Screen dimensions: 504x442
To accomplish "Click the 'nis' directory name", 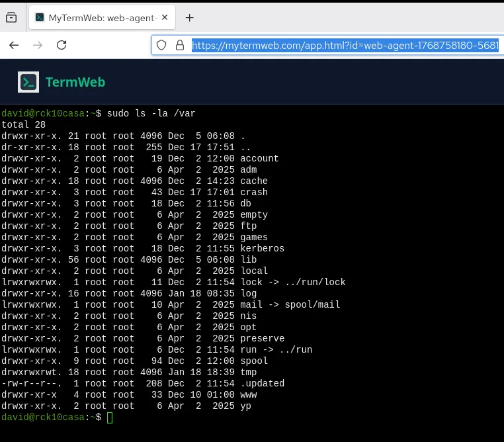I will (x=249, y=316).
